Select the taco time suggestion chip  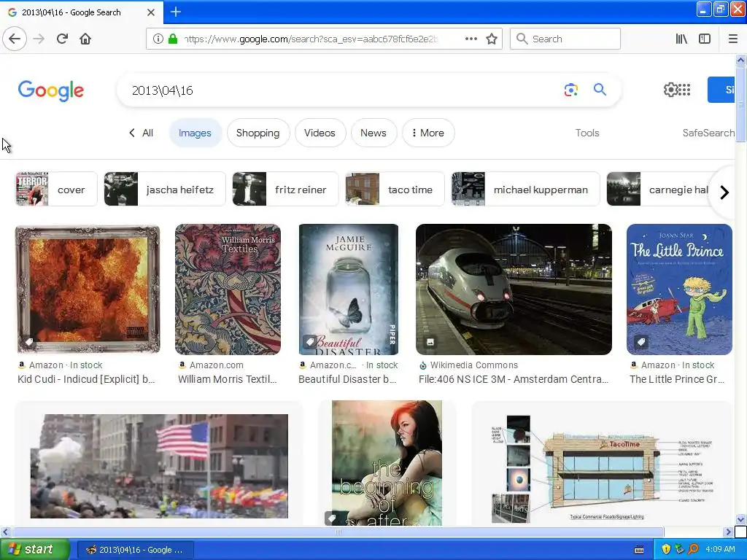click(395, 189)
